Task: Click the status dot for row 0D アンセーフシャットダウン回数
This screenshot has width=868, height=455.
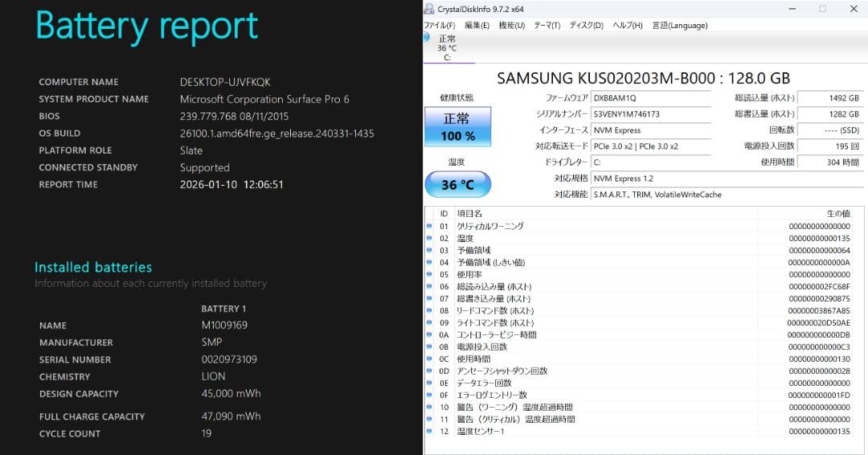Action: [429, 371]
